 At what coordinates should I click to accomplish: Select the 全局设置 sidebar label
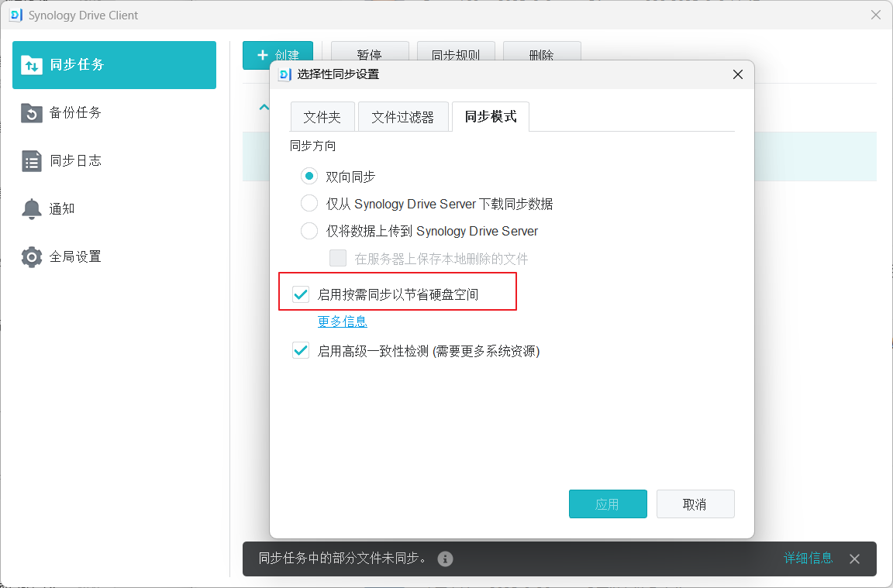coord(75,257)
